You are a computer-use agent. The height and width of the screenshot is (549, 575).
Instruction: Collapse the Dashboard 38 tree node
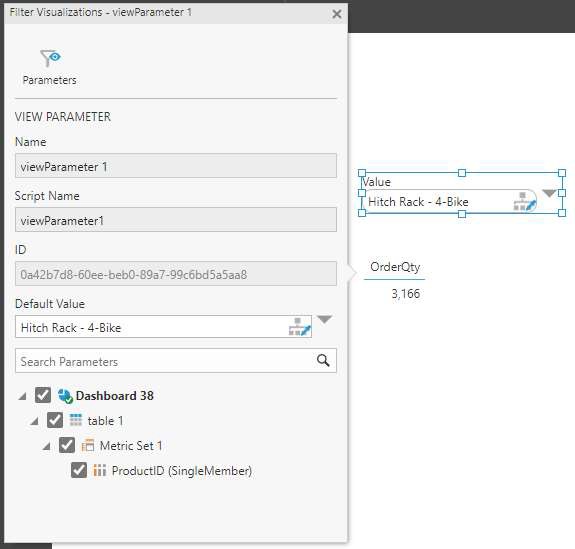(x=23, y=396)
